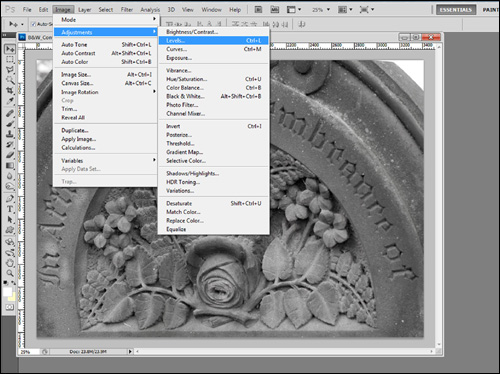Reset default and swap colors icon

tap(6, 283)
